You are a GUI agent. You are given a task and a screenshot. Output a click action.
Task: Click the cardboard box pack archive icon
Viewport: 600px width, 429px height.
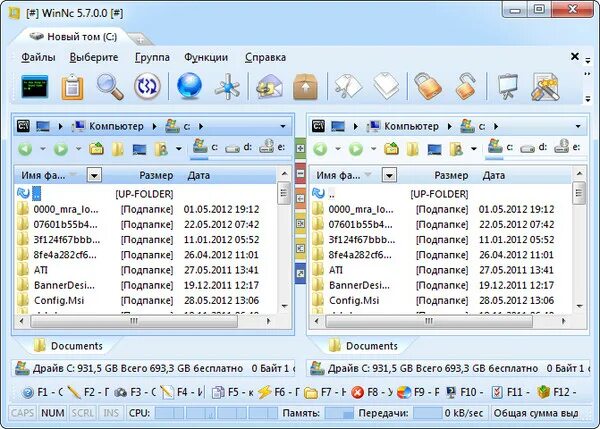pos(305,86)
